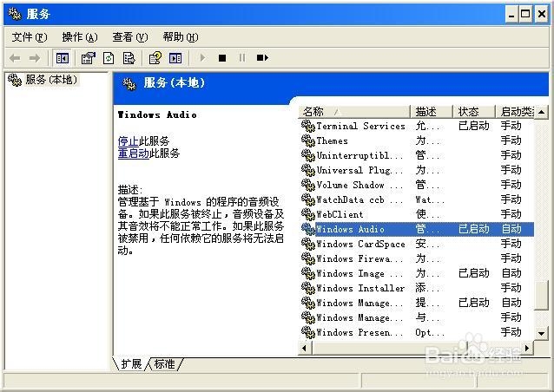The image size is (554, 392).
Task: Click the 重启动 link to restart service
Action: [x=134, y=154]
